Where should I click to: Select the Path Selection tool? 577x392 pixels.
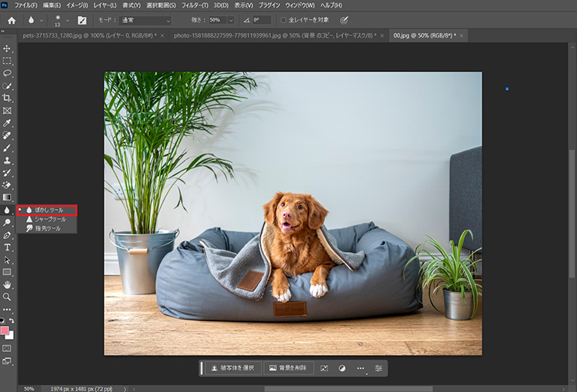(7, 260)
